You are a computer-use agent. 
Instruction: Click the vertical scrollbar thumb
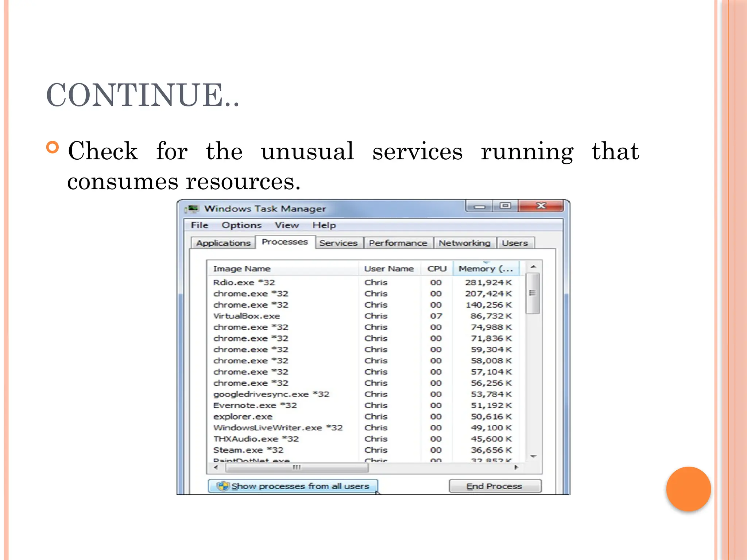point(533,293)
